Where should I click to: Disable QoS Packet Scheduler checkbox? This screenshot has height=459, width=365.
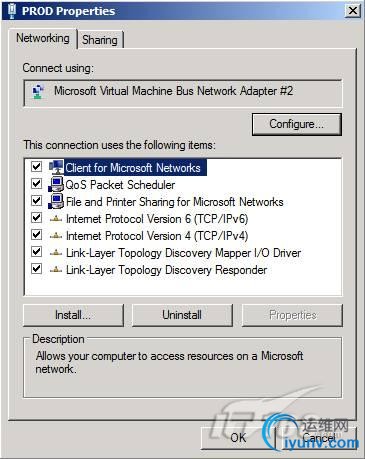coord(36,184)
